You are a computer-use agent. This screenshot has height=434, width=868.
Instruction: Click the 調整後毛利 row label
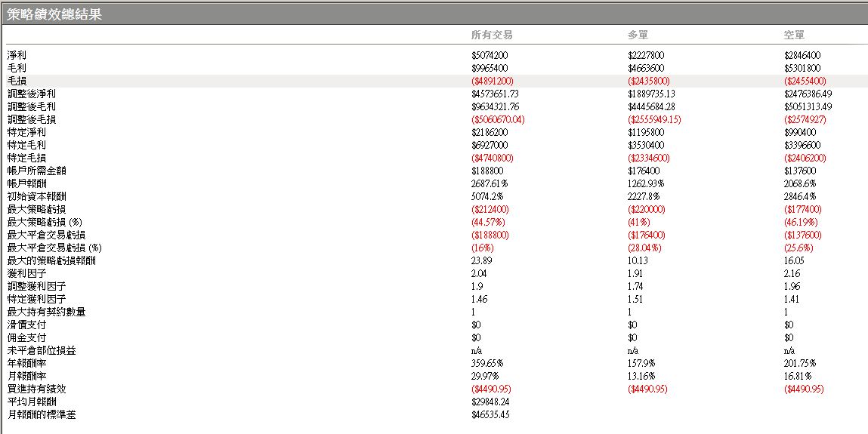(x=31, y=106)
